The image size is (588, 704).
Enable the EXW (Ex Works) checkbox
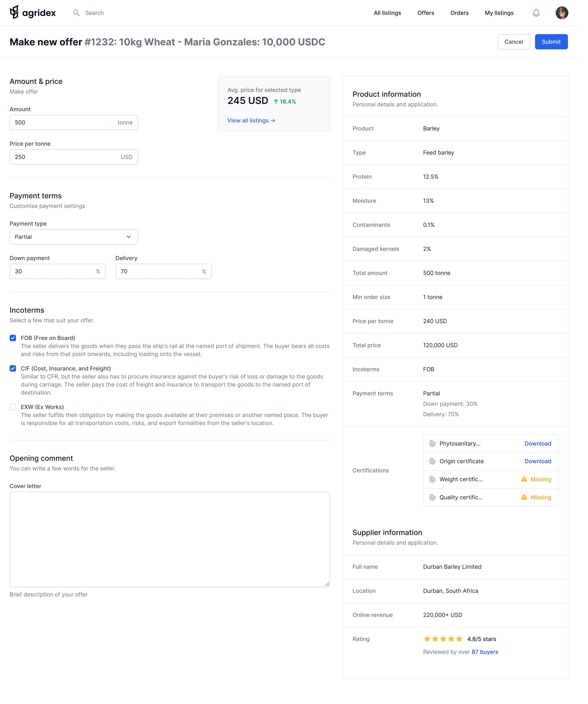13,407
